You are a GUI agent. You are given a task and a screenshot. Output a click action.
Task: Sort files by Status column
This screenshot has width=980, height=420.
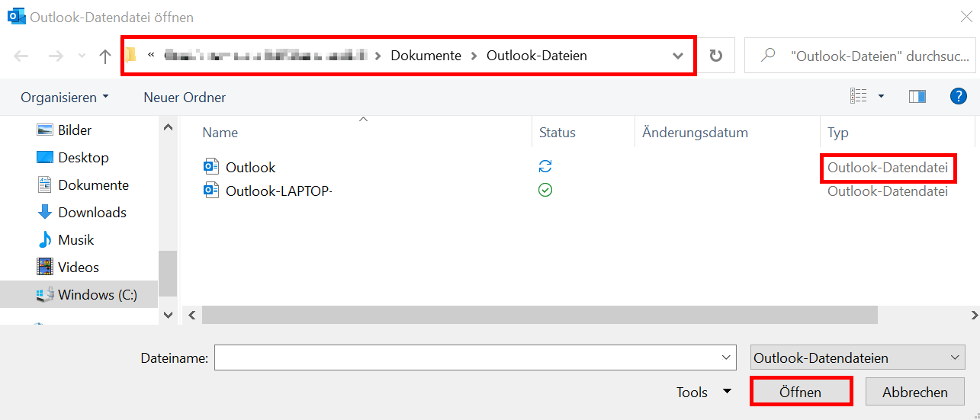click(557, 133)
